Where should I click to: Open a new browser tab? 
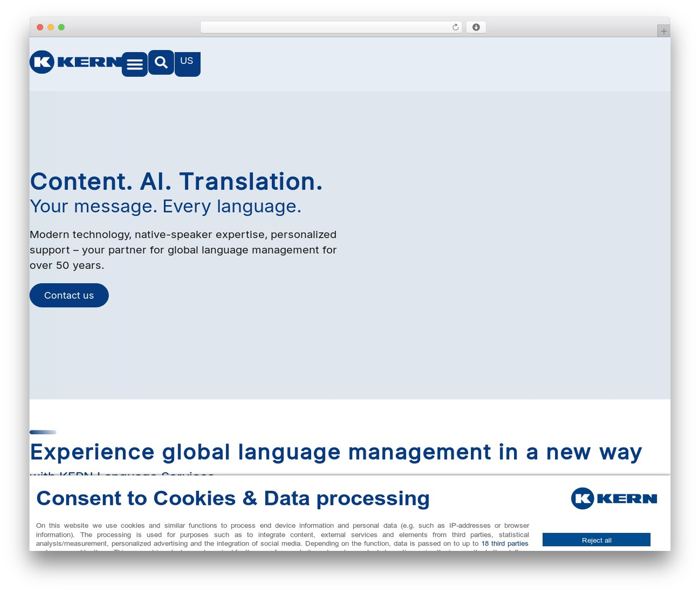tap(663, 31)
